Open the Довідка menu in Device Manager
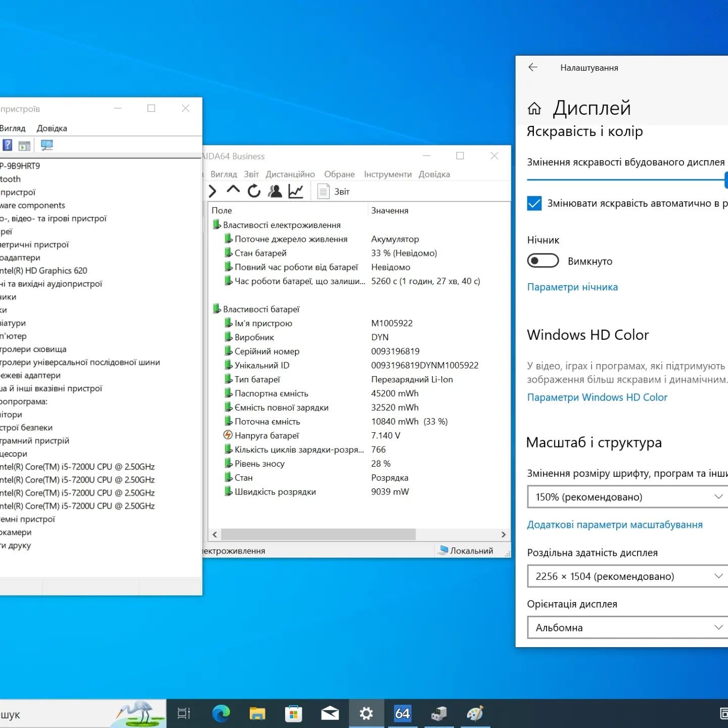This screenshot has height=728, width=728. point(52,128)
